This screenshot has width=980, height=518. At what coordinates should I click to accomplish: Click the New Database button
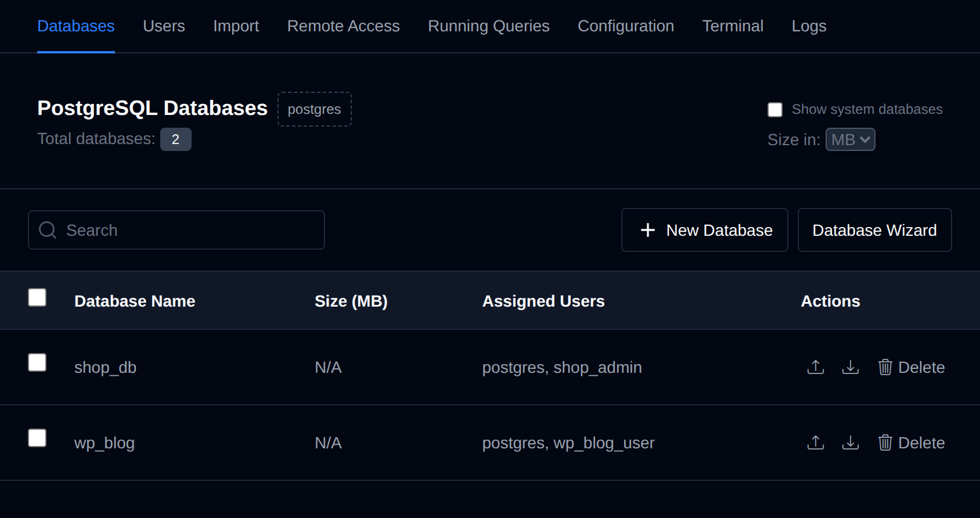click(x=704, y=230)
